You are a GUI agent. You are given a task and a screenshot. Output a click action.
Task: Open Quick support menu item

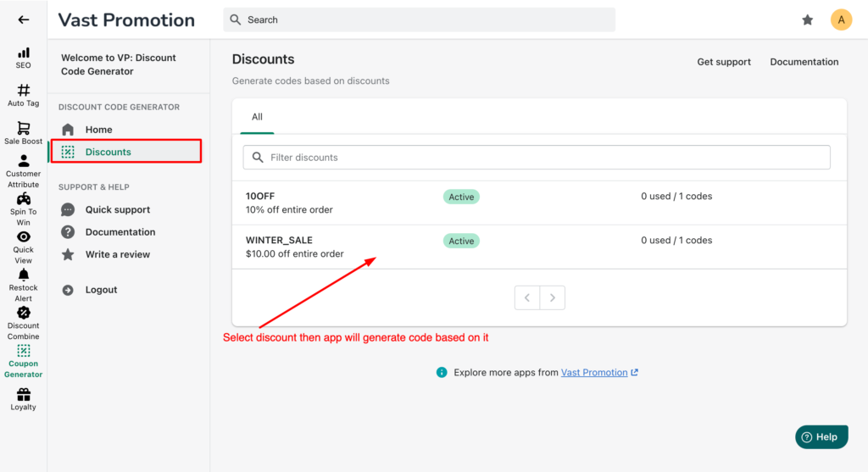[x=117, y=209]
